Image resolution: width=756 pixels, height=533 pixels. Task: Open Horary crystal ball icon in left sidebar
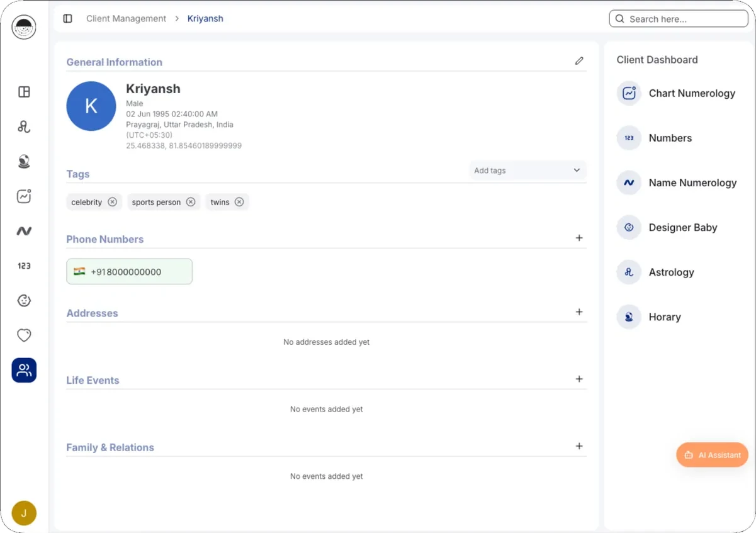pyautogui.click(x=24, y=162)
